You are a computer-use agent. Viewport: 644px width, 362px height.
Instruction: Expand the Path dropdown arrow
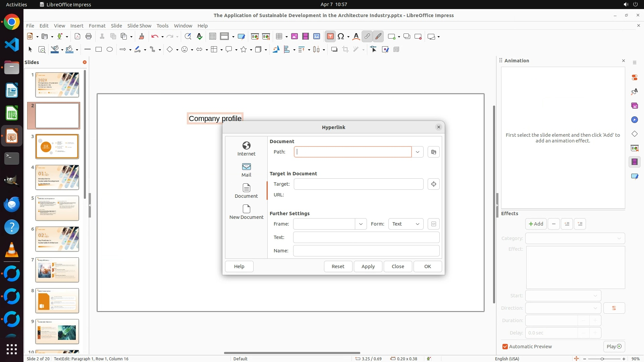pyautogui.click(x=417, y=152)
